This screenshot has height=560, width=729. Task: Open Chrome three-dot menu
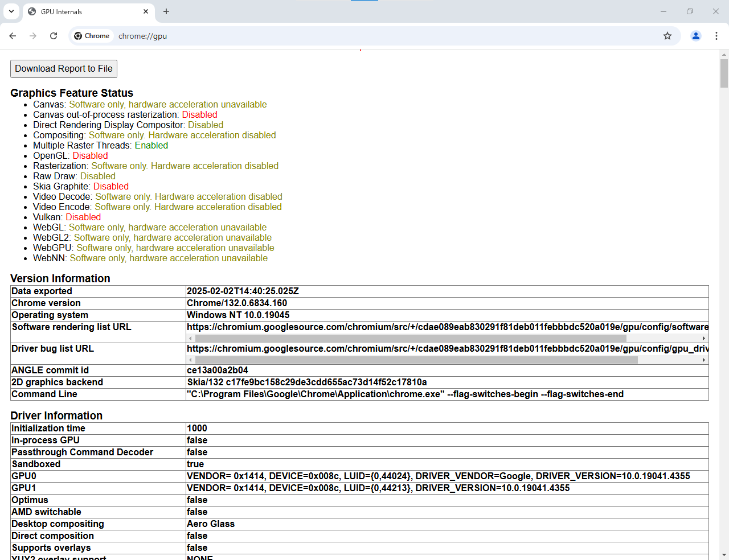tap(716, 36)
